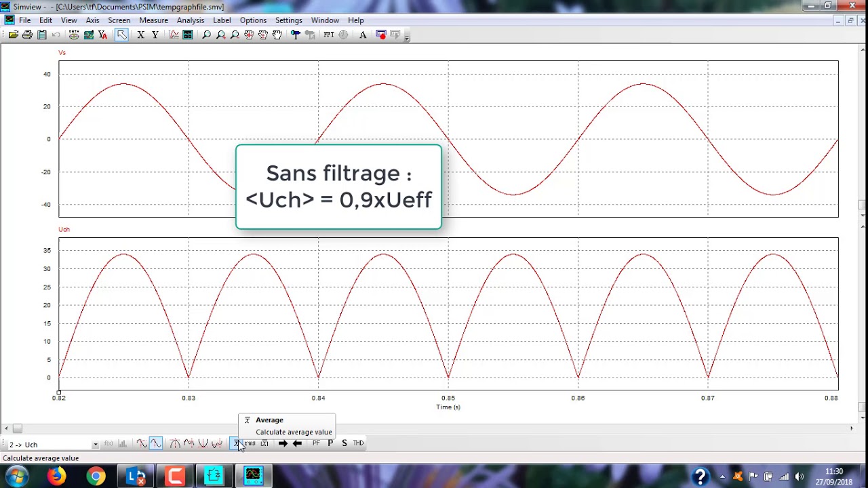Image resolution: width=868 pixels, height=488 pixels.
Task: Click the Uch curve label
Action: pos(64,229)
